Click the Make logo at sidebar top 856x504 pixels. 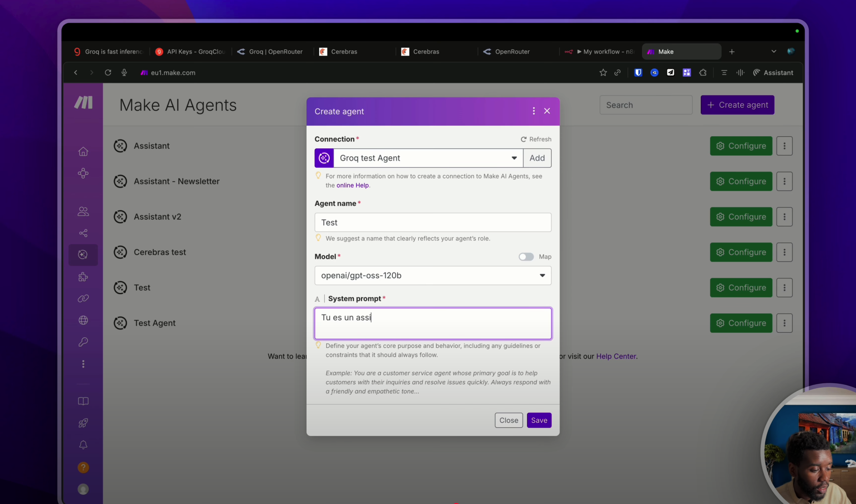point(84,103)
